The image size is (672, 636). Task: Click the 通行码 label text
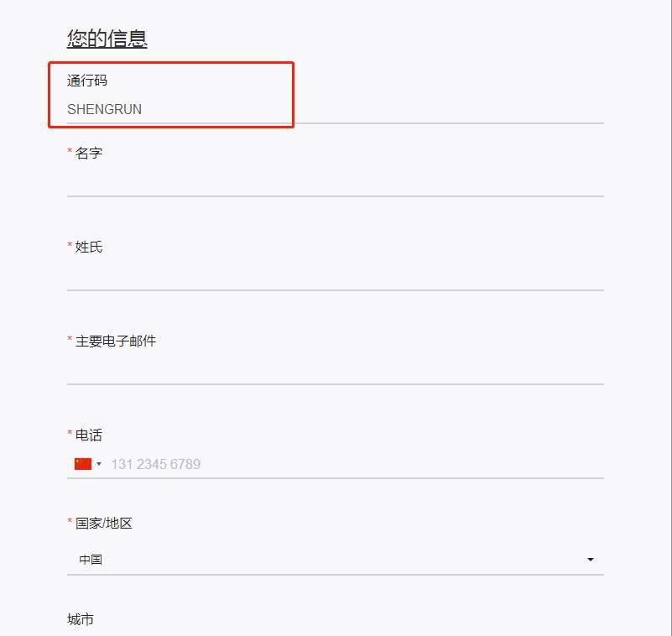click(87, 81)
